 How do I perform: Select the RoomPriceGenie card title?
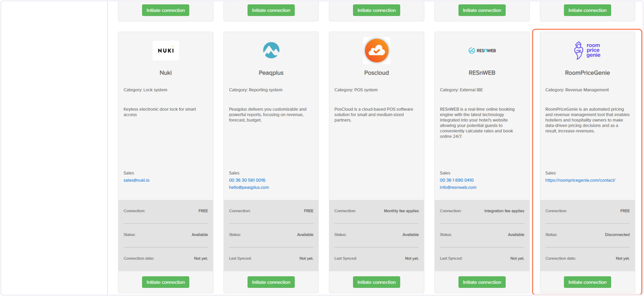pos(587,73)
